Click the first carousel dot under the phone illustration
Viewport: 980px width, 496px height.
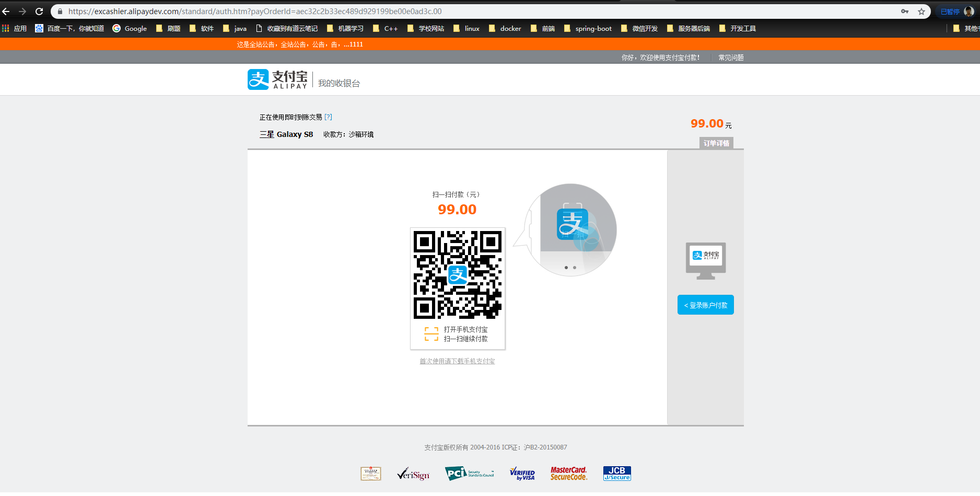(x=566, y=268)
